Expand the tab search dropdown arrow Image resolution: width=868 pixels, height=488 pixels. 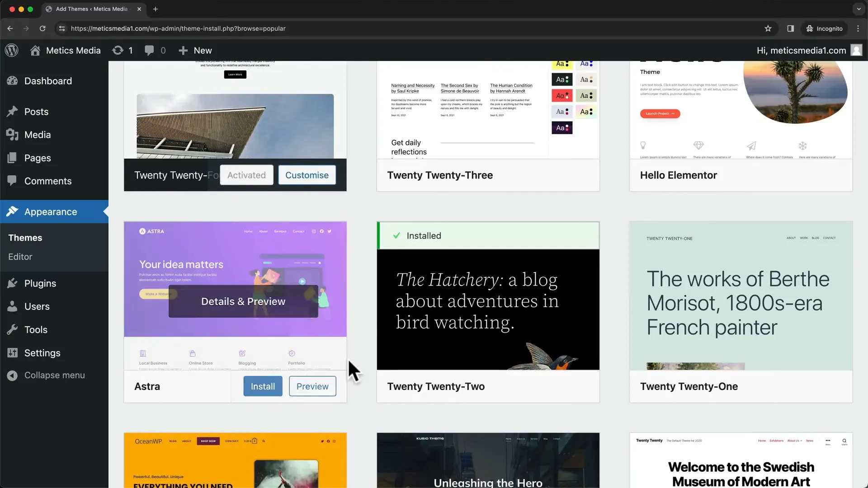859,9
